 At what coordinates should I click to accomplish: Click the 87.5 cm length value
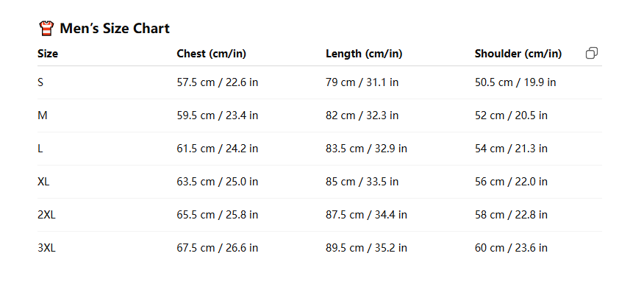click(x=366, y=215)
